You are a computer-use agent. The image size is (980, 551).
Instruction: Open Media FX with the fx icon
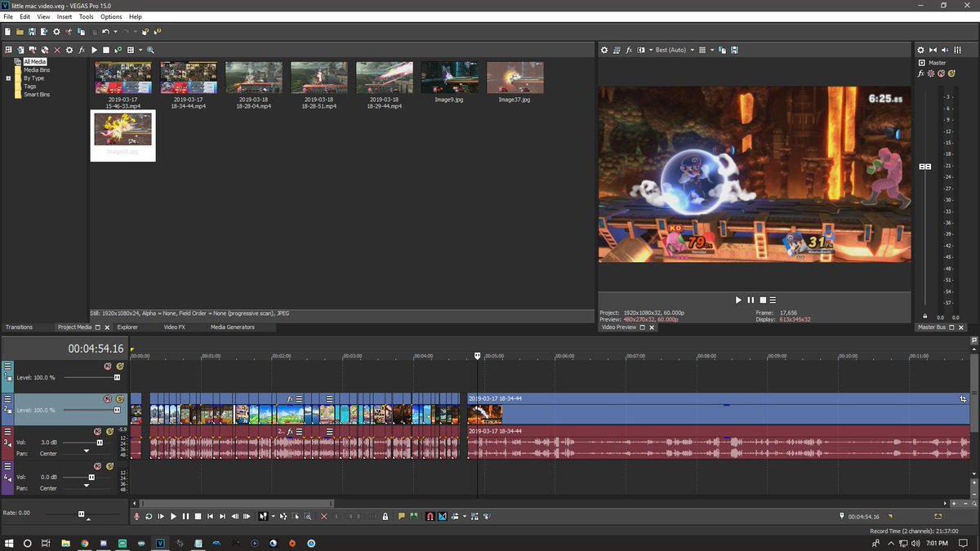tap(82, 50)
